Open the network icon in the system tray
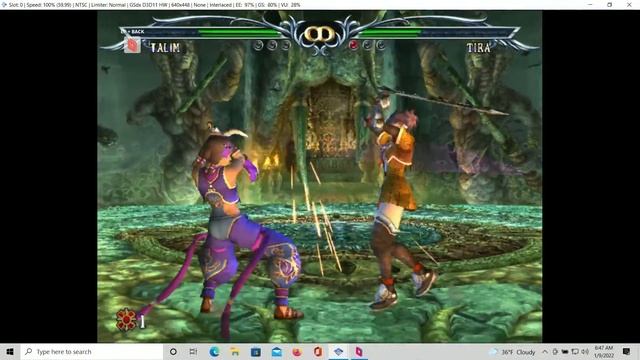 575,351
